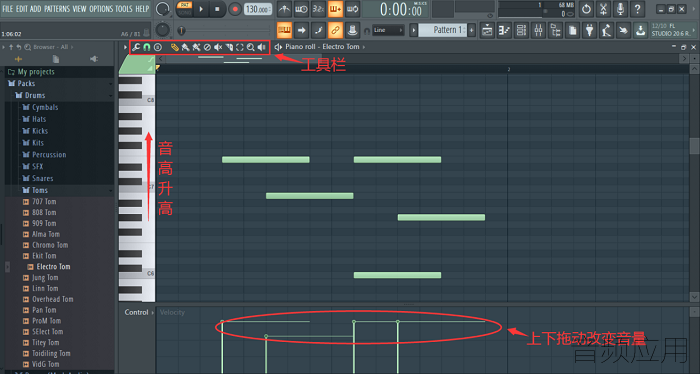Open the HELP menu
The image size is (700, 374).
(x=142, y=9)
